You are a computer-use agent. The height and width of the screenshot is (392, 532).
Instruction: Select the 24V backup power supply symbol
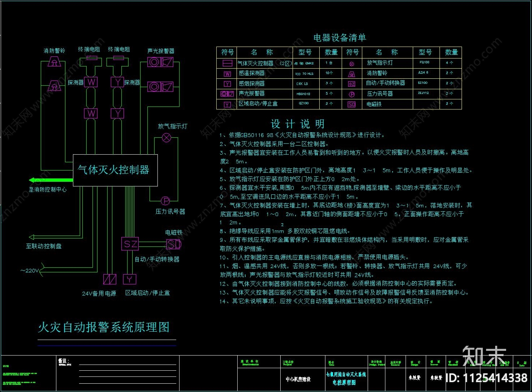pos(109,279)
